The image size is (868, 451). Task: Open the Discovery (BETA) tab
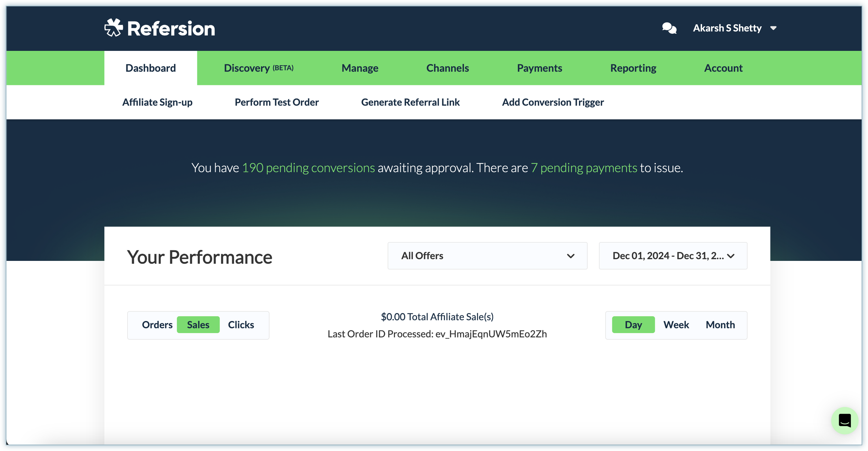tap(258, 68)
